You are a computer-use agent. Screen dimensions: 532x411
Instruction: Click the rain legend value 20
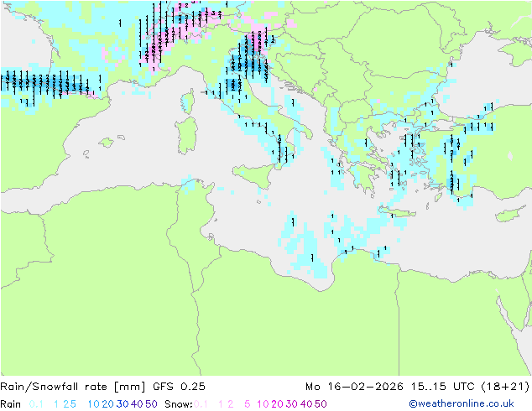[108, 404]
